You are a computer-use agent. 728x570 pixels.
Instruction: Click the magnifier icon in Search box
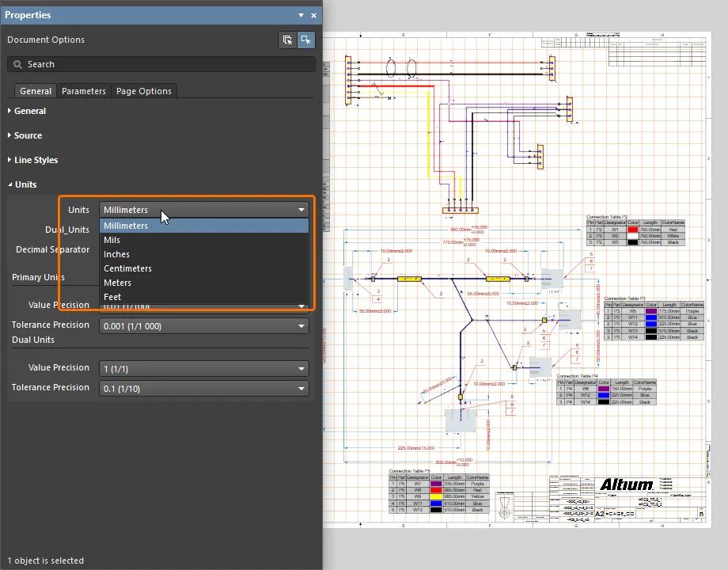pos(17,64)
